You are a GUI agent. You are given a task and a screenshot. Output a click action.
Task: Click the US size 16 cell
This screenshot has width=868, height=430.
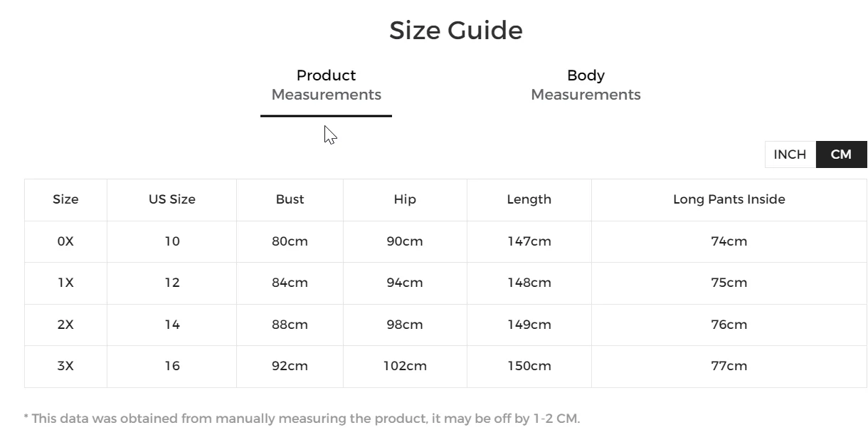171,366
